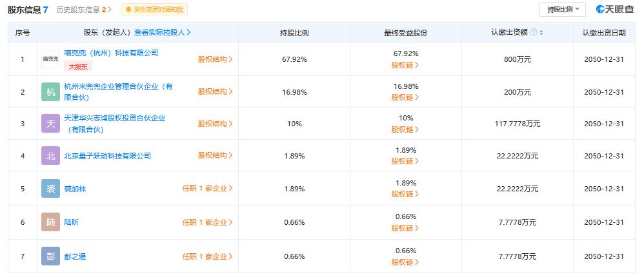Click the 北 avatar icon
644x277 pixels.
click(50, 156)
